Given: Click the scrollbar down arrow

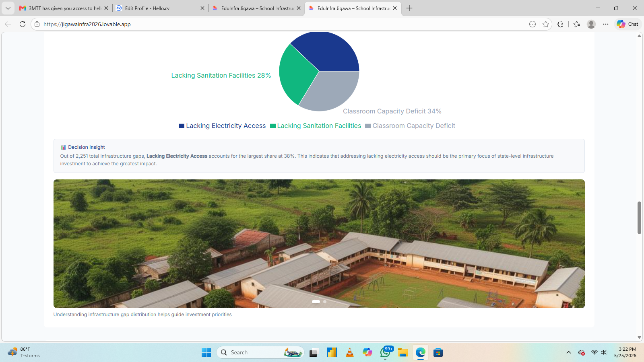Looking at the screenshot, I should (639, 338).
